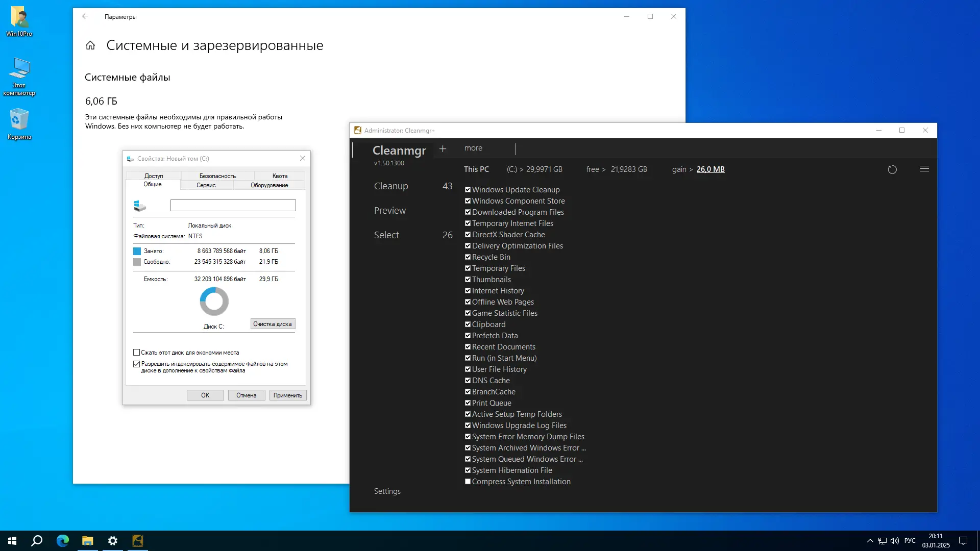Click the Очистка диска button
The height and width of the screenshot is (551, 980).
[273, 324]
